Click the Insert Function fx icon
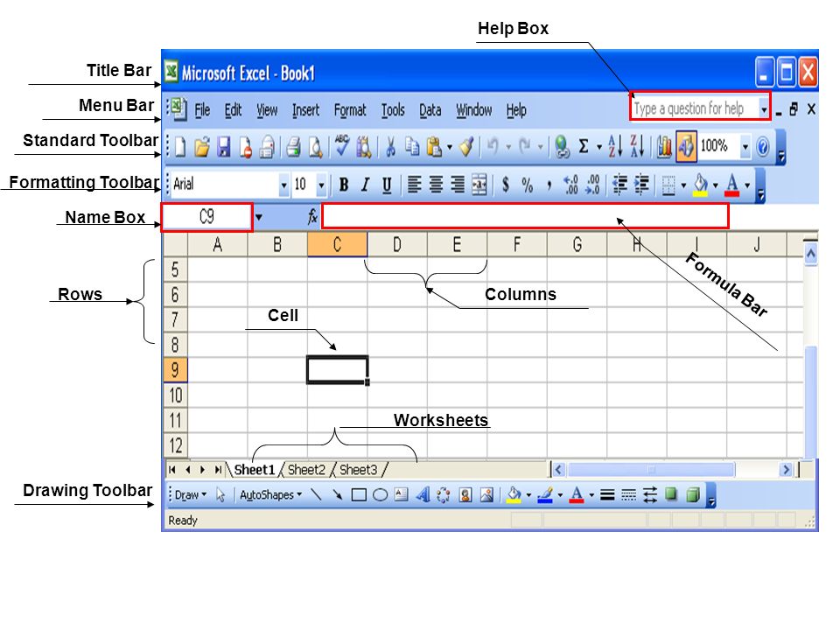This screenshot has height=630, width=840. tap(312, 217)
